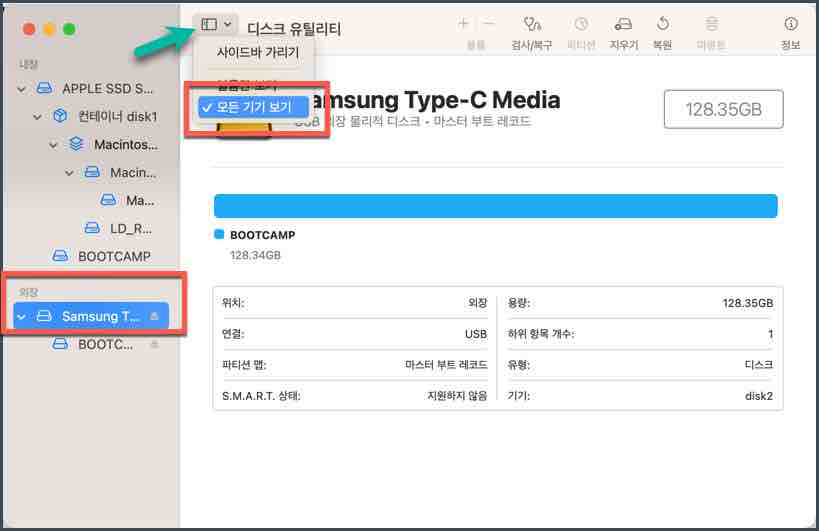Image resolution: width=819 pixels, height=531 pixels.
Task: Minimize the window with yellow button
Action: (x=49, y=29)
